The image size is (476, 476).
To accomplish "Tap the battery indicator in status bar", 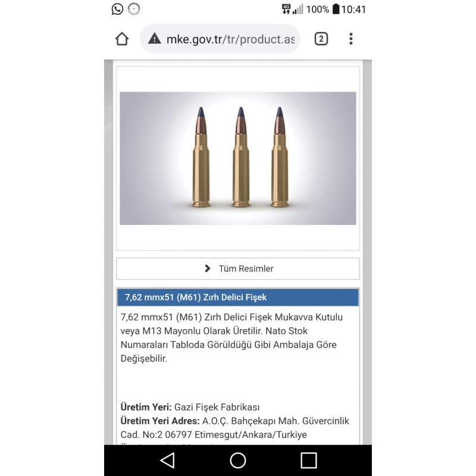I will pos(336,9).
